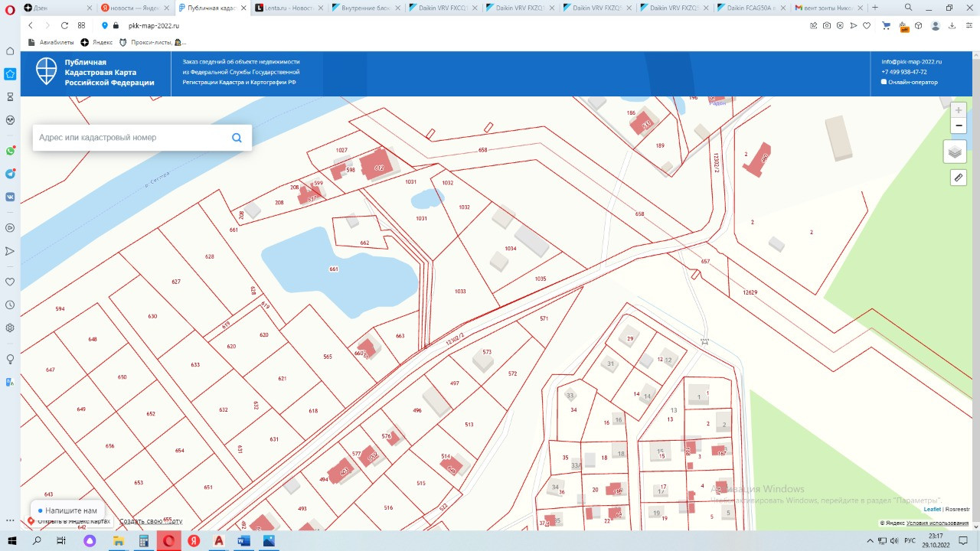Viewport: 980px width, 551px height.
Task: Zoom out the map with minus button
Action: pyautogui.click(x=959, y=126)
